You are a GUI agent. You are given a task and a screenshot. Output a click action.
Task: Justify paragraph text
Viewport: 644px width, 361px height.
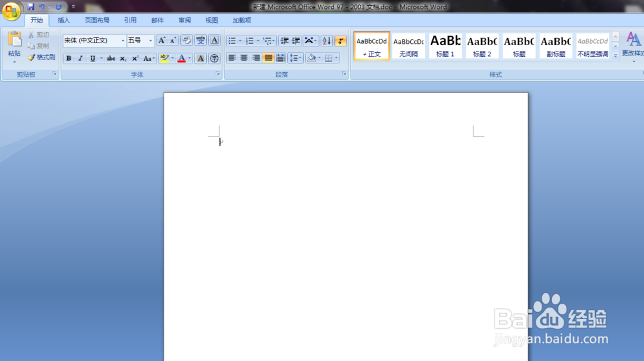(x=268, y=58)
